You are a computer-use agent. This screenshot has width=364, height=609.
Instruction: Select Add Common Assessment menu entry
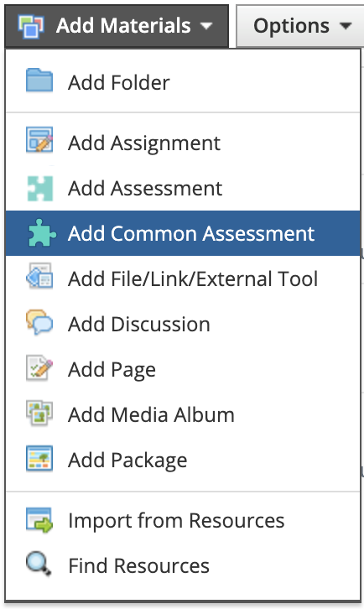[183, 233]
